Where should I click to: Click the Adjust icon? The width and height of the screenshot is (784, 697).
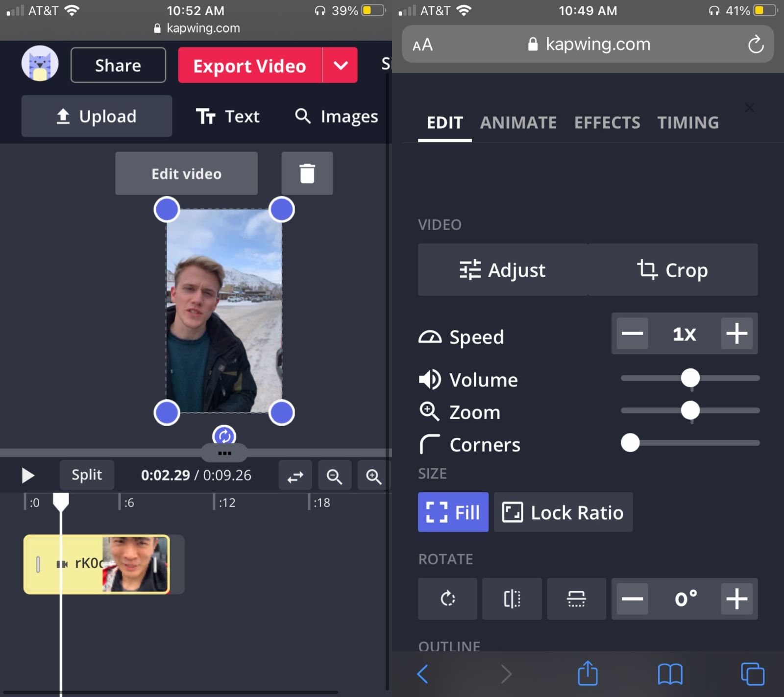pyautogui.click(x=470, y=270)
